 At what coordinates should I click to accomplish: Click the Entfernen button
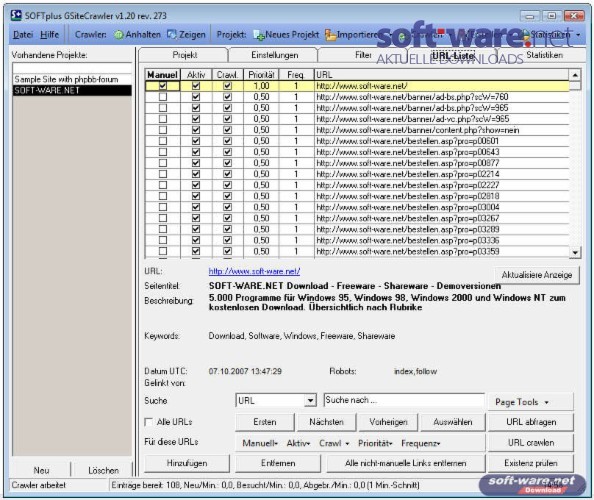(x=278, y=463)
